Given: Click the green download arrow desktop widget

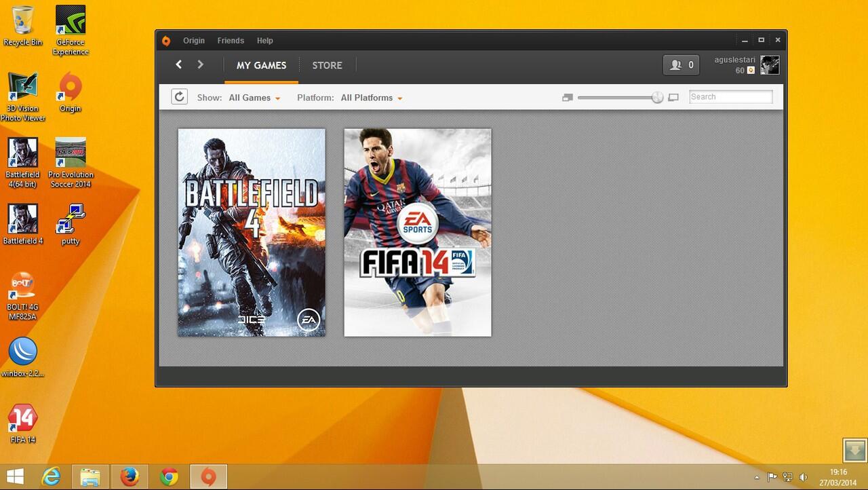Looking at the screenshot, I should 854,450.
